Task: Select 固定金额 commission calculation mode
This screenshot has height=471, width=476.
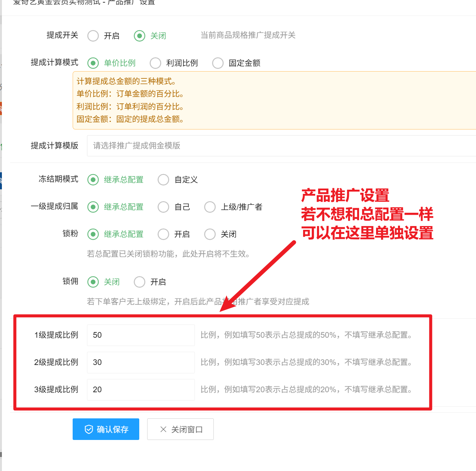Action: click(x=218, y=63)
